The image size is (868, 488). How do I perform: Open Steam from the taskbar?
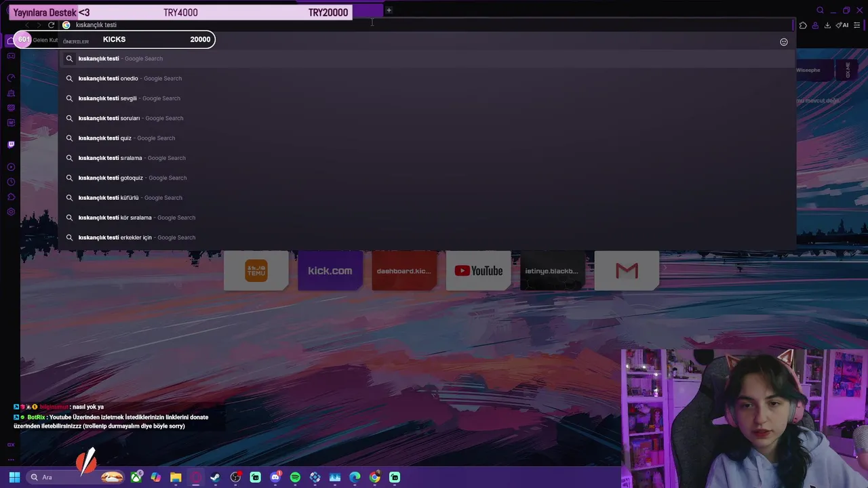point(216,477)
